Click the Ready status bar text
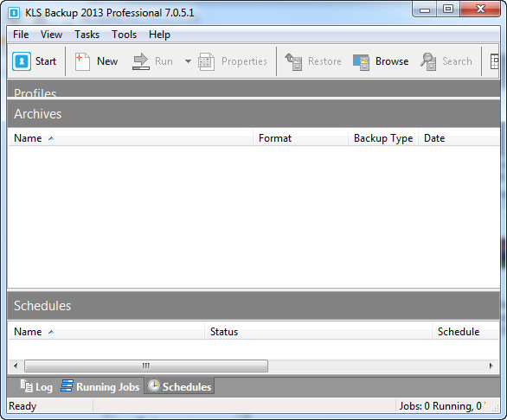 click(22, 406)
